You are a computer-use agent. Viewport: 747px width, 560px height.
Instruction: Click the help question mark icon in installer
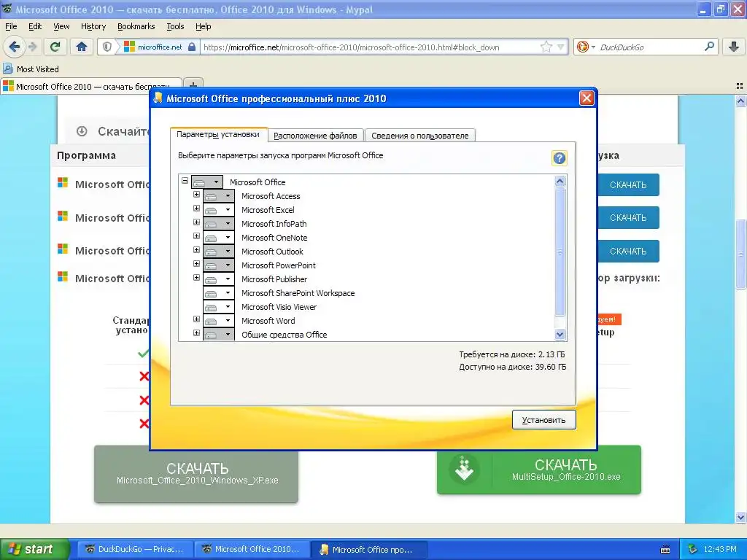(x=560, y=158)
